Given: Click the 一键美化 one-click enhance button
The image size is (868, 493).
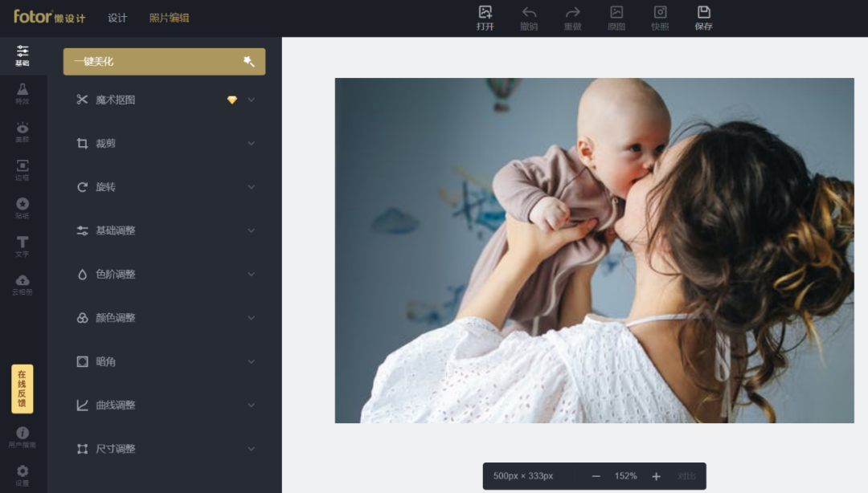Looking at the screenshot, I should coord(164,62).
